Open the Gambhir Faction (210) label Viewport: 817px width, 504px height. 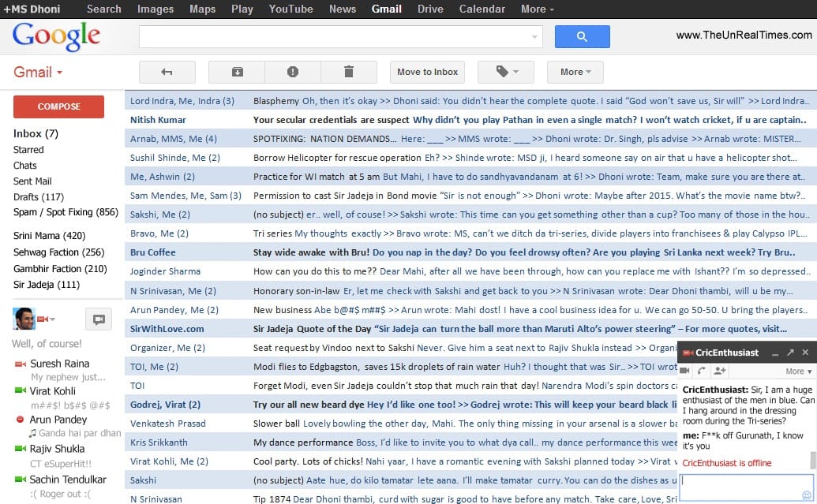coord(60,269)
